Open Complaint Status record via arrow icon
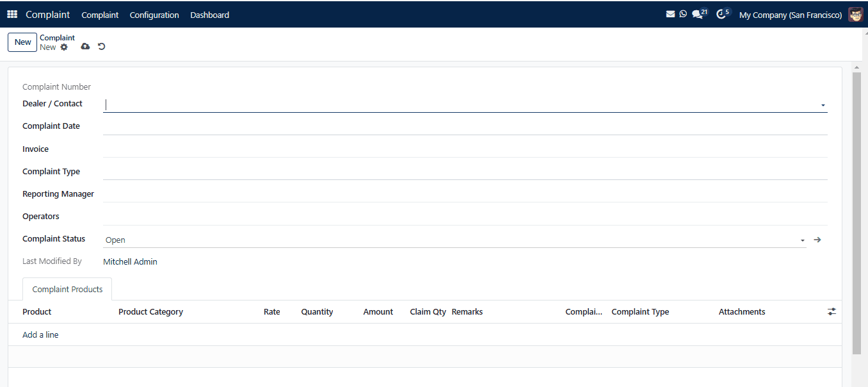This screenshot has height=387, width=868. 817,240
